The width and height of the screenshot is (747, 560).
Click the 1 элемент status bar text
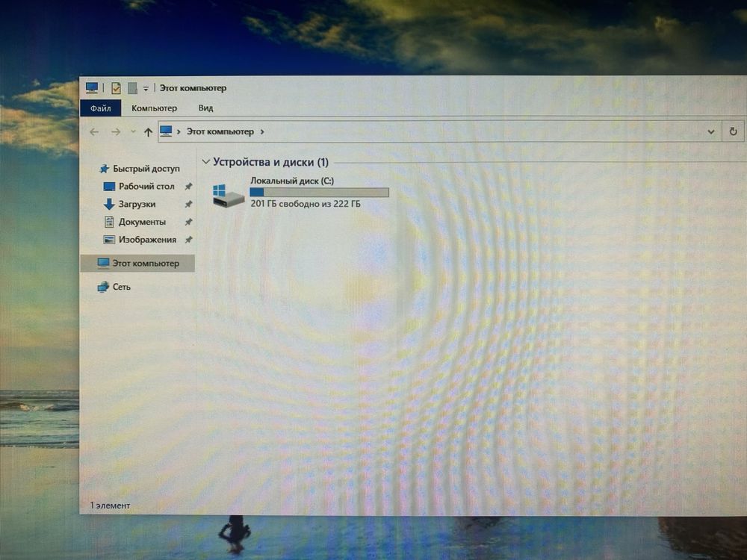110,505
